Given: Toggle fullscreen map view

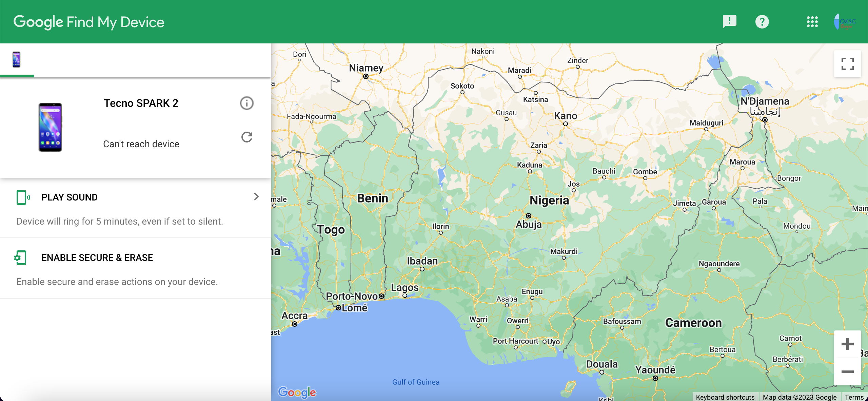Looking at the screenshot, I should click(x=847, y=64).
